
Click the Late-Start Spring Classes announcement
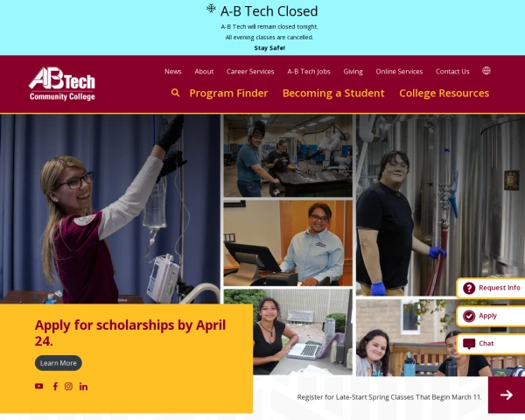(389, 397)
